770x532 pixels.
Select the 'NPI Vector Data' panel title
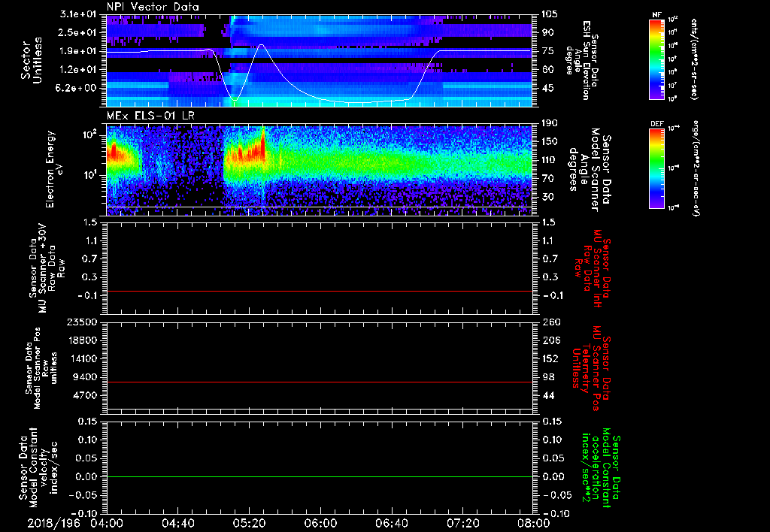pos(153,7)
